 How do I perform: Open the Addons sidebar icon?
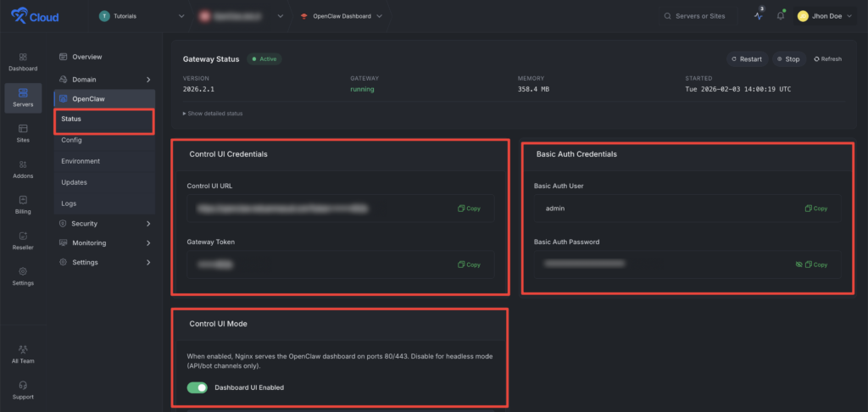coord(23,169)
